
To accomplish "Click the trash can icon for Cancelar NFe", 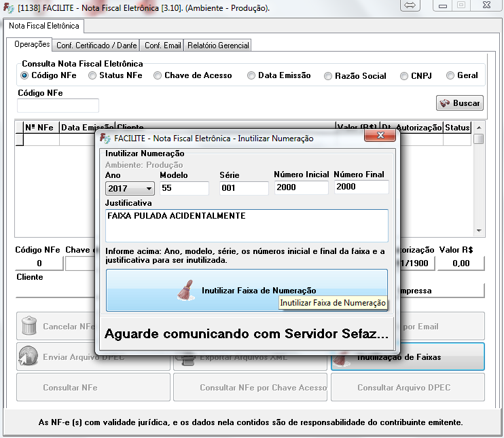I will 29,326.
